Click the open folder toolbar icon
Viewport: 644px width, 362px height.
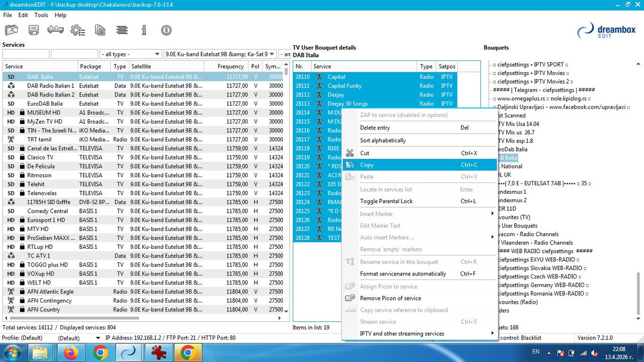coord(12,30)
